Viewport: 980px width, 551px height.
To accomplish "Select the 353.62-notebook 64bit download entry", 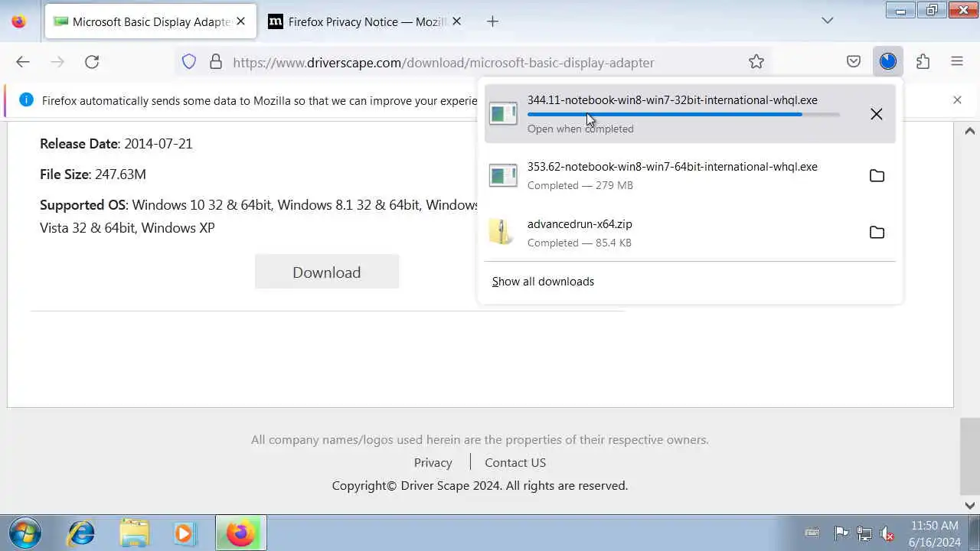I will [x=690, y=176].
